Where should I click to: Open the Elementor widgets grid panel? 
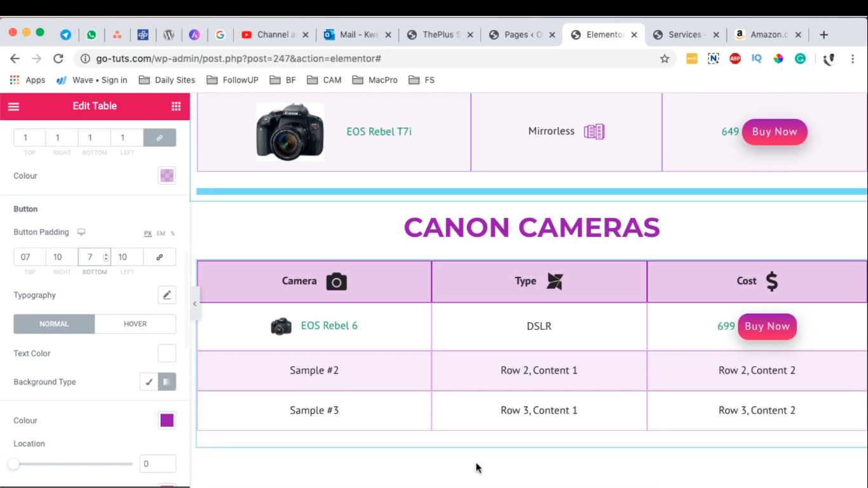(x=176, y=106)
